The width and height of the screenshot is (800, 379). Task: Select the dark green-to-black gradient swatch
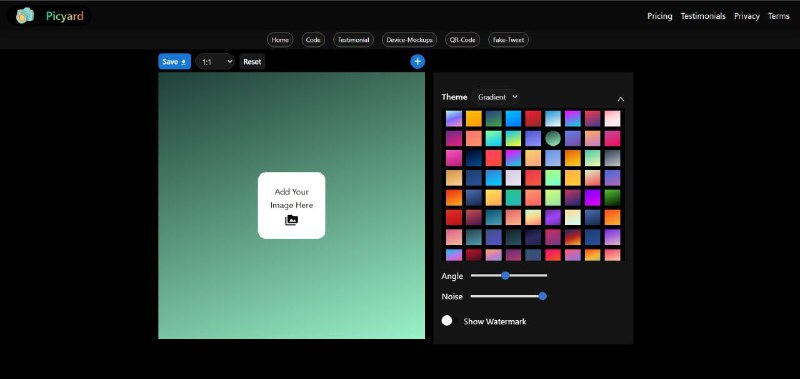coord(612,197)
